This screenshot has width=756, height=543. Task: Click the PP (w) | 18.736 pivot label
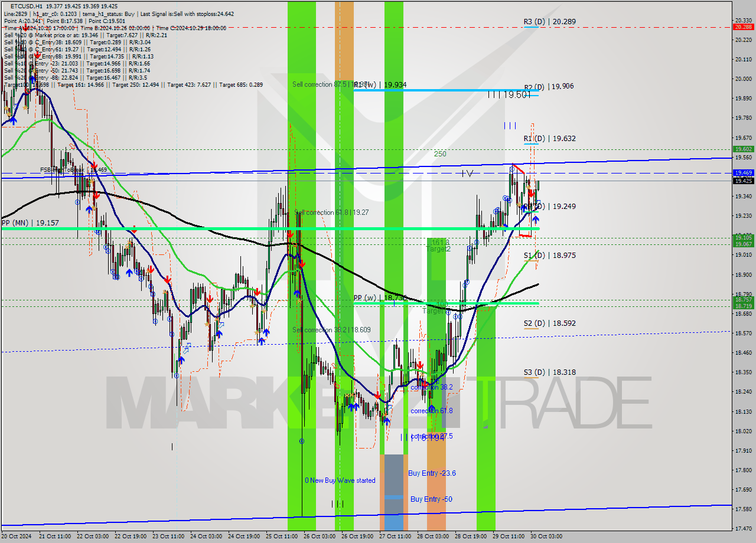(381, 298)
